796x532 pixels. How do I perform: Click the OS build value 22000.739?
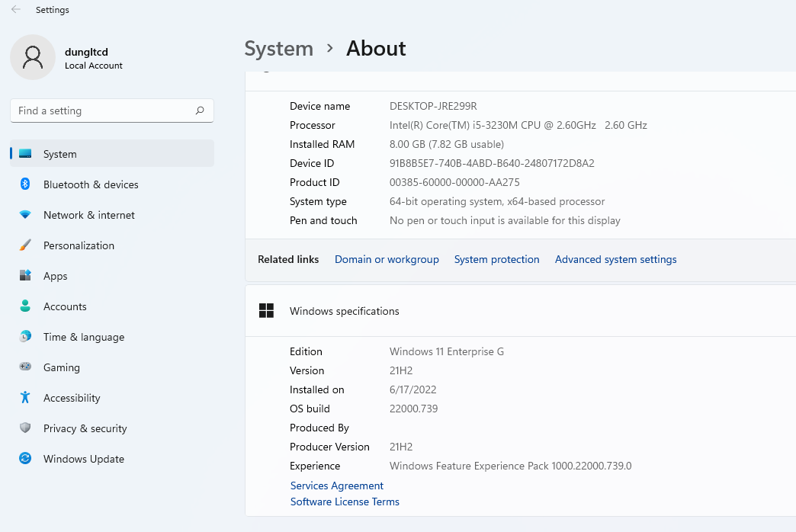click(x=413, y=409)
